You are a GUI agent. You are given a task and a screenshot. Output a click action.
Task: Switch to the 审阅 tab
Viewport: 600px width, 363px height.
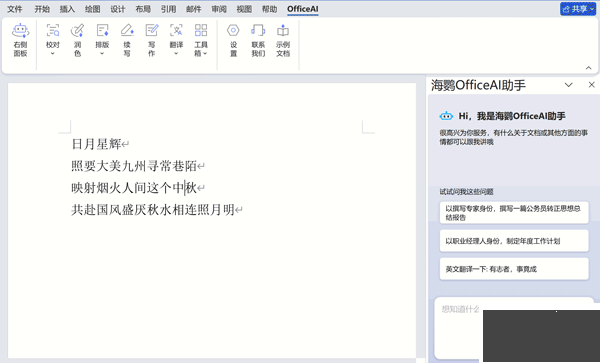pos(219,9)
